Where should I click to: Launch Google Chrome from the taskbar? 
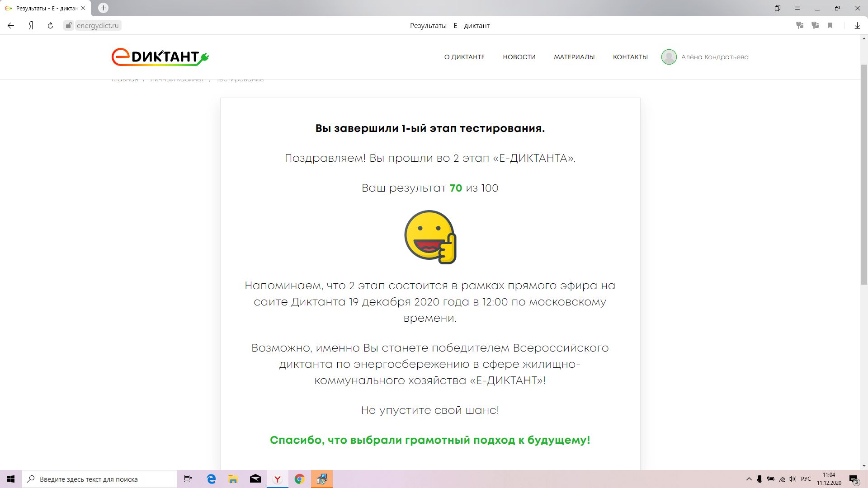[x=299, y=479]
